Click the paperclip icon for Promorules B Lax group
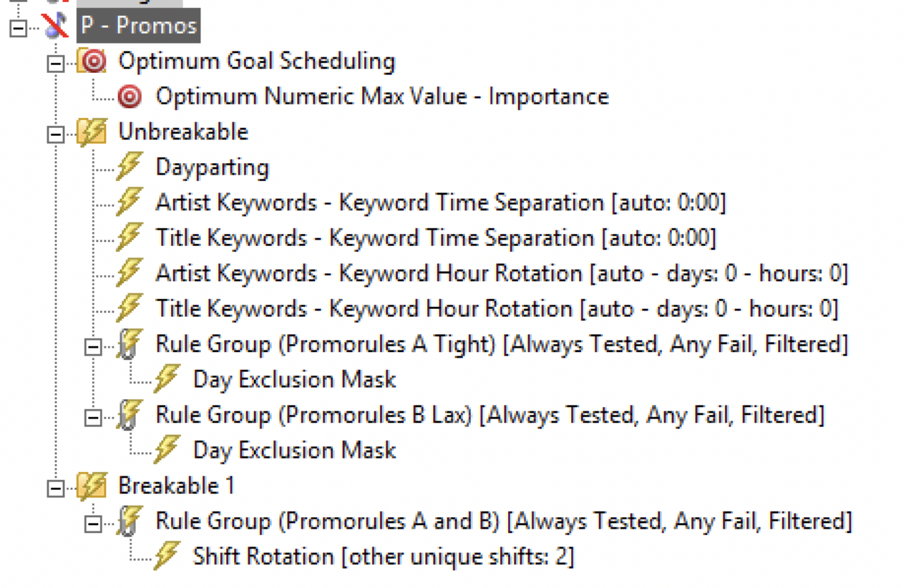The image size is (906, 588). coord(129,415)
